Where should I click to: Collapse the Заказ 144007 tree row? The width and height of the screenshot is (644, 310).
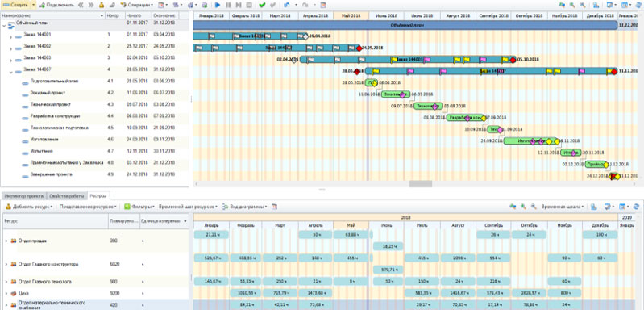point(10,72)
